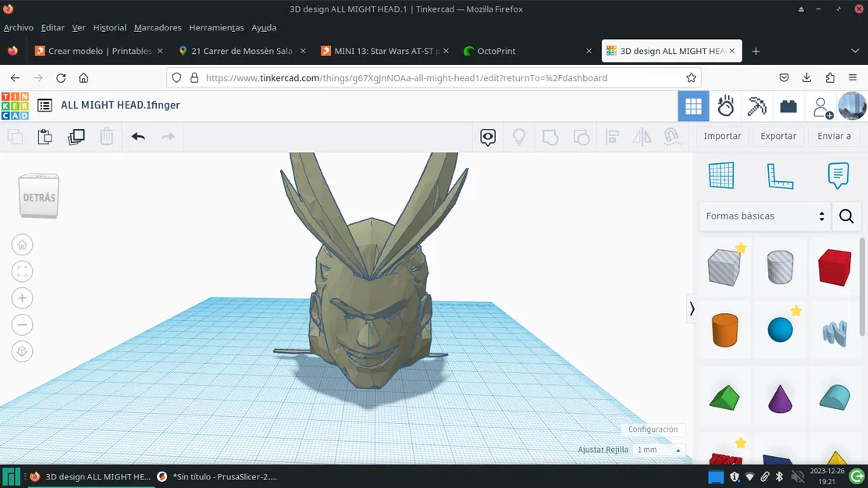Switch to the OctoPrint browser tab
This screenshot has height=488, width=868.
click(497, 51)
